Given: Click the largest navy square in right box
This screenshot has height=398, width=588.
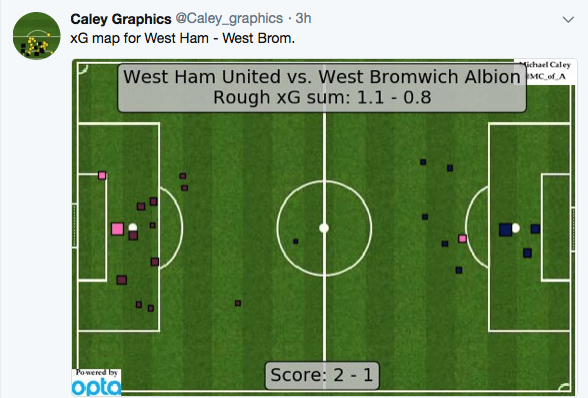Looking at the screenshot, I should (506, 230).
